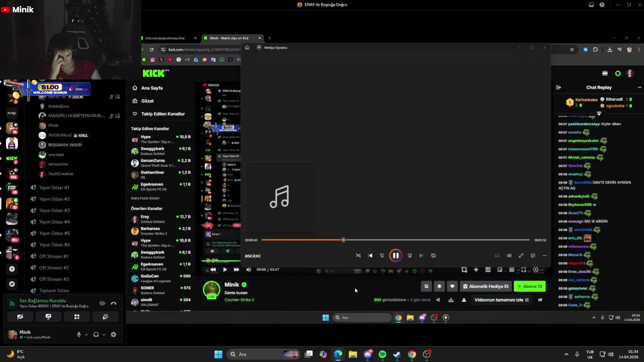This screenshot has width=644, height=362.
Task: Fast forward the Kick clip
Action: tap(236, 269)
